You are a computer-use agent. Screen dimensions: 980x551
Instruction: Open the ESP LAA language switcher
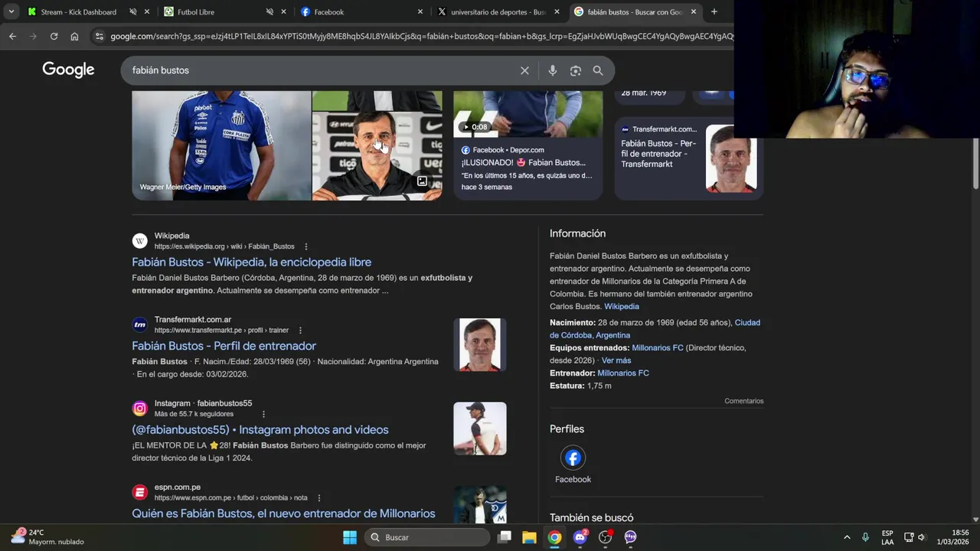click(x=887, y=537)
